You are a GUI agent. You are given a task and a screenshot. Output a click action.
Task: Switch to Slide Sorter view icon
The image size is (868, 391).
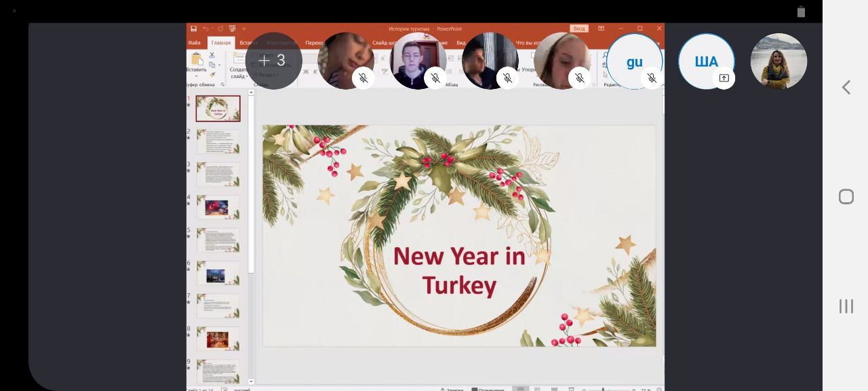coord(538,389)
